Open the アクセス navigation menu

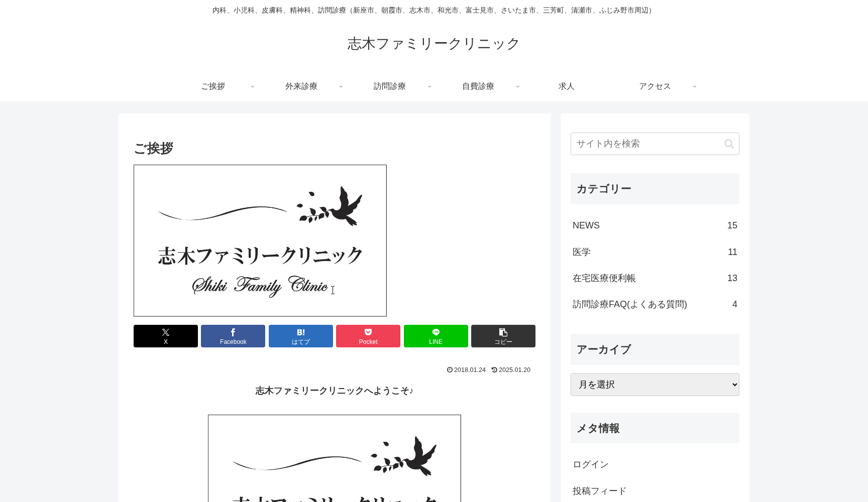[x=655, y=86]
